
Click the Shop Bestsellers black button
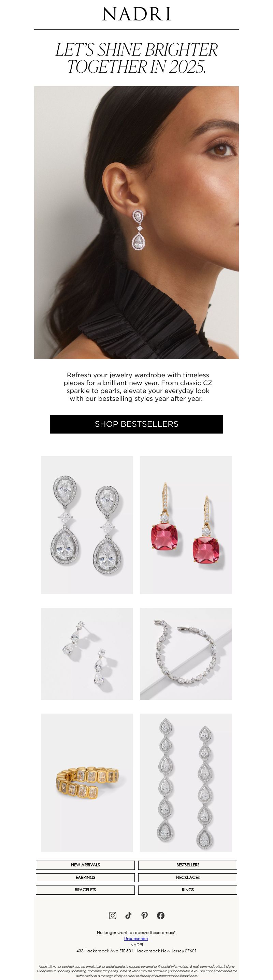tap(136, 424)
